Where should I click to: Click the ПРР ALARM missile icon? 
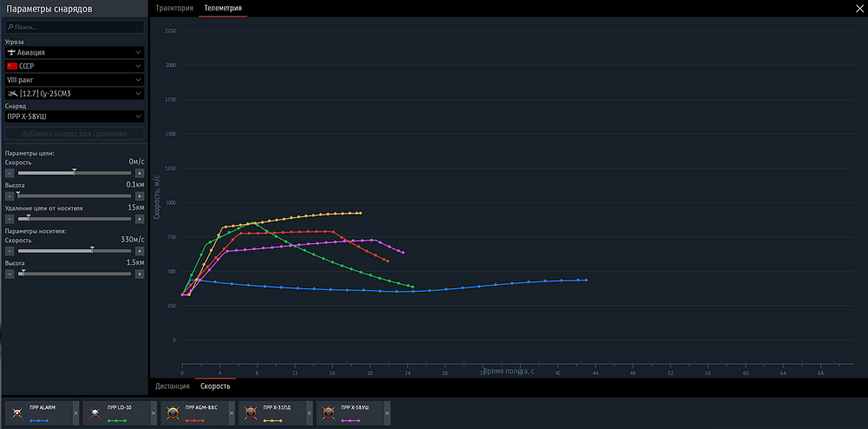click(x=17, y=413)
